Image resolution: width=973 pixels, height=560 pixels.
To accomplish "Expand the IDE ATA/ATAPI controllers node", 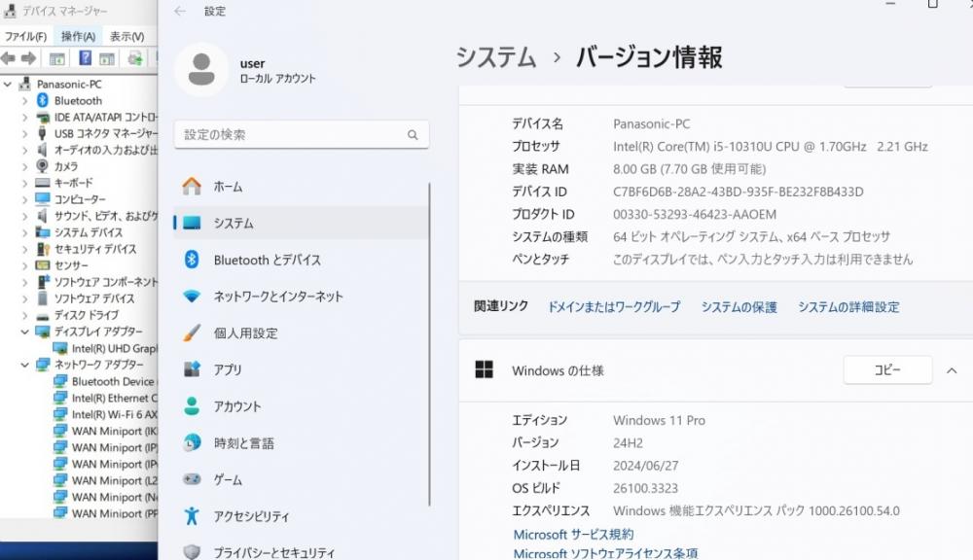I will click(25, 117).
